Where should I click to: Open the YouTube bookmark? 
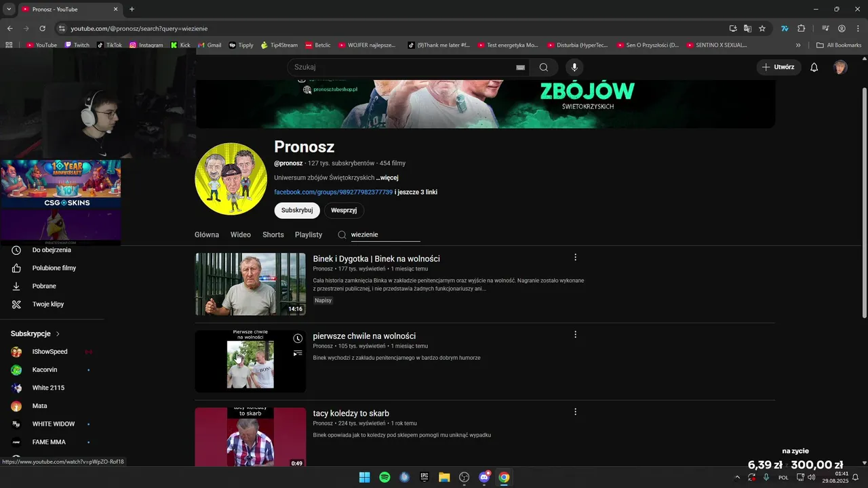tap(42, 45)
